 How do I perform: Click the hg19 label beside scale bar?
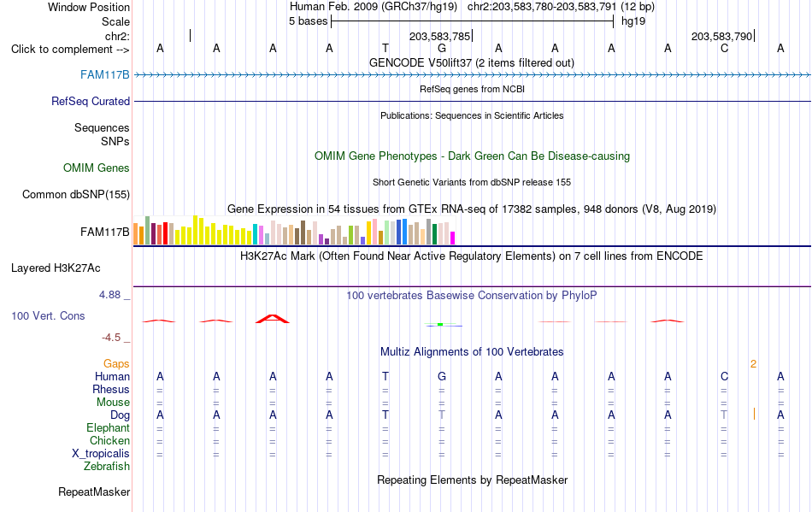pos(633,21)
